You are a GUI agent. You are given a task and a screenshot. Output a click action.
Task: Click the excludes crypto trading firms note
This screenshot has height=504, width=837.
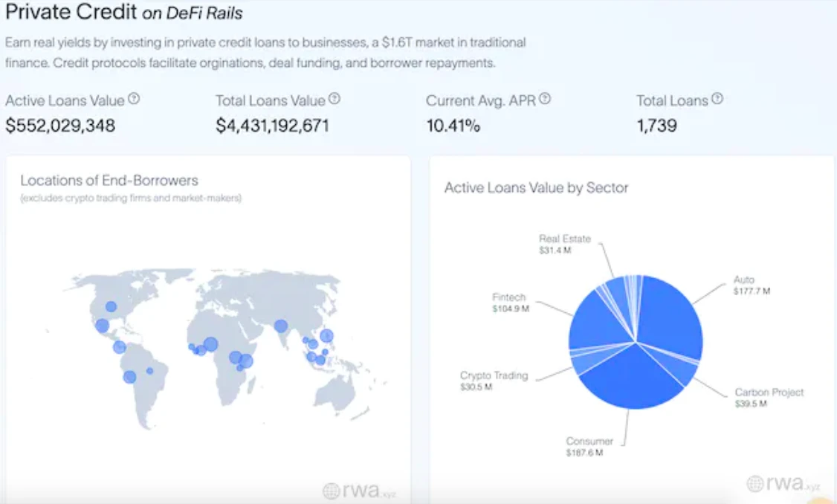click(131, 198)
